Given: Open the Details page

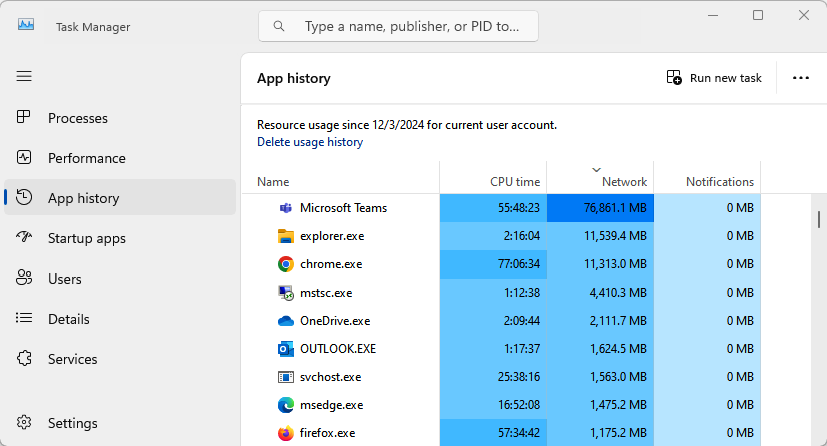Looking at the screenshot, I should [x=120, y=319].
